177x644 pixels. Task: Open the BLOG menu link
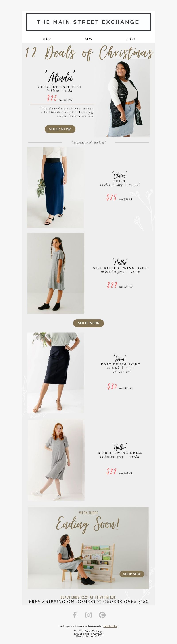[131, 39]
